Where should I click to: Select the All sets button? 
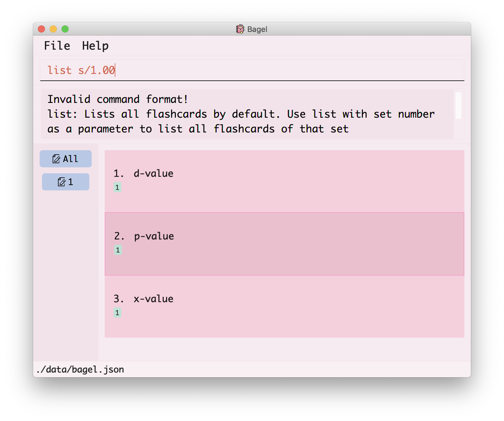[66, 159]
